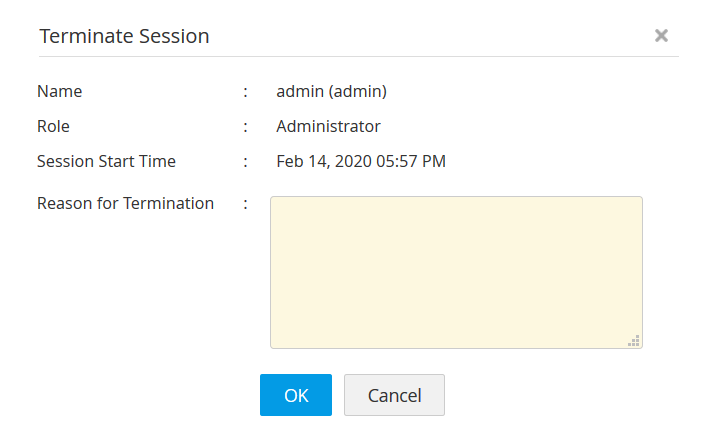The width and height of the screenshot is (718, 440).
Task: Select the Administrator role value
Action: tap(328, 126)
